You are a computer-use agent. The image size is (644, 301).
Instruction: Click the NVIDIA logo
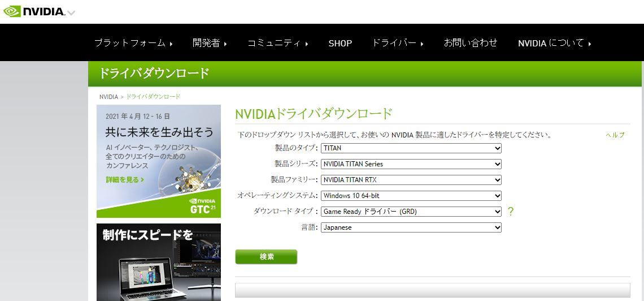[34, 11]
